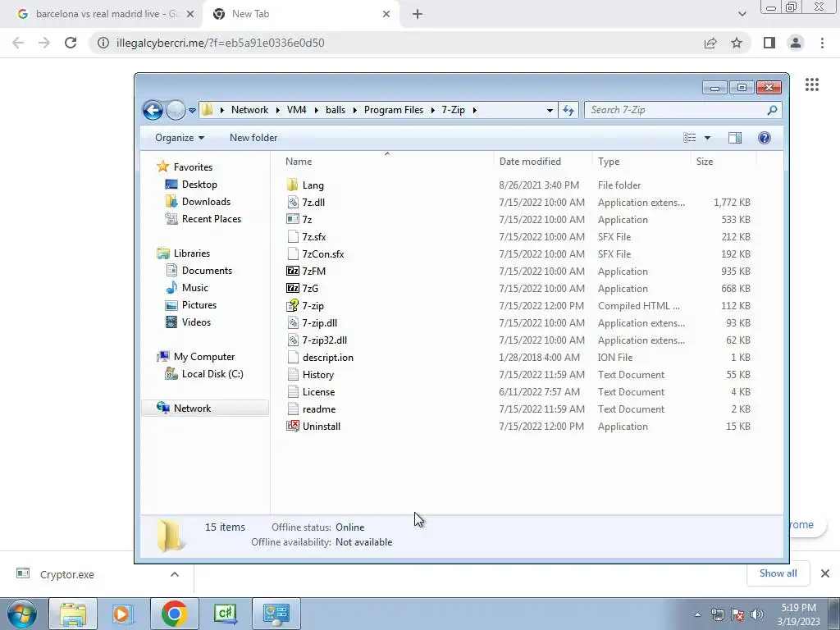Select the License text document
This screenshot has height=630, width=840.
[319, 391]
